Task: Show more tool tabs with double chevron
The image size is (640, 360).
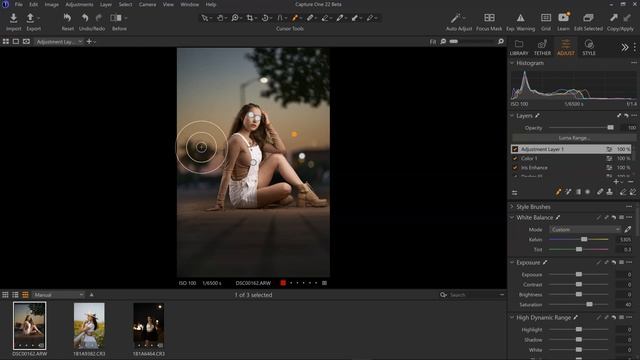Action: click(x=624, y=47)
